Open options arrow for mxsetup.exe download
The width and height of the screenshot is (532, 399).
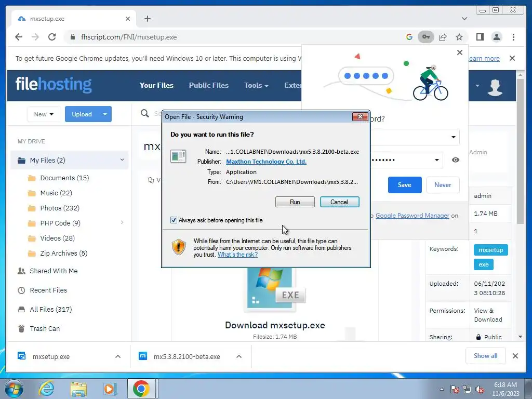118,356
